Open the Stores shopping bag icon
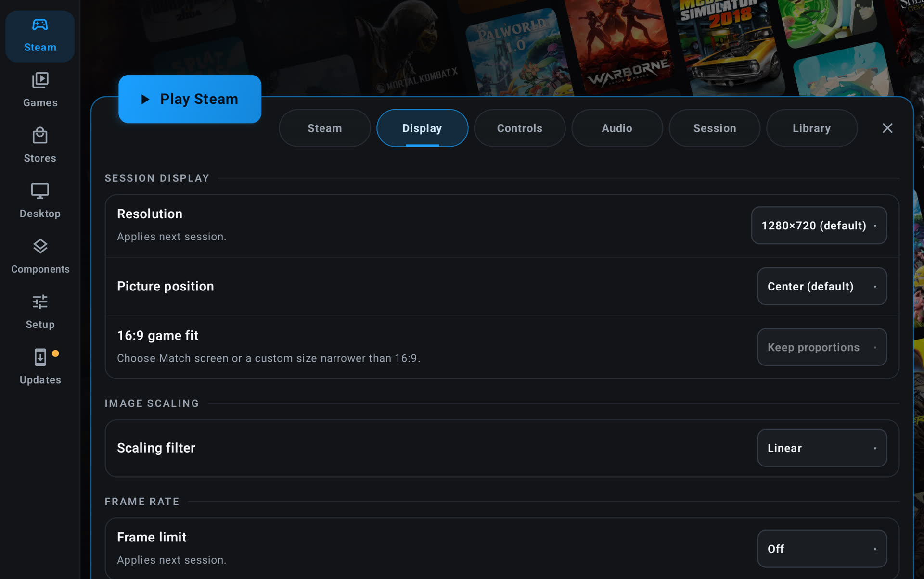924x579 pixels. (x=40, y=136)
